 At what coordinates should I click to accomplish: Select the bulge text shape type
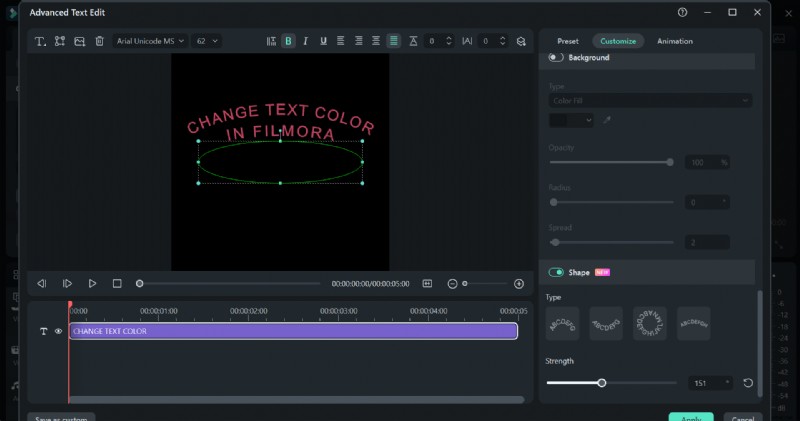point(694,324)
